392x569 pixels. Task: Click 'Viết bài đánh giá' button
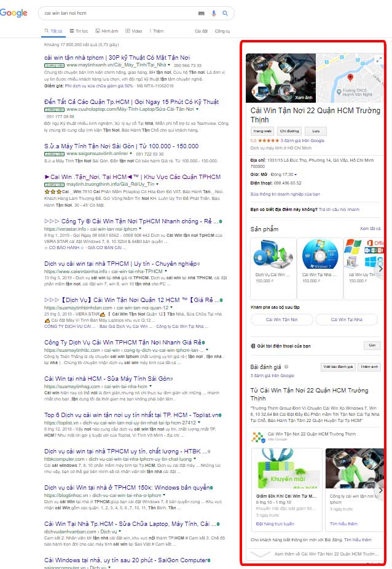pos(338,367)
